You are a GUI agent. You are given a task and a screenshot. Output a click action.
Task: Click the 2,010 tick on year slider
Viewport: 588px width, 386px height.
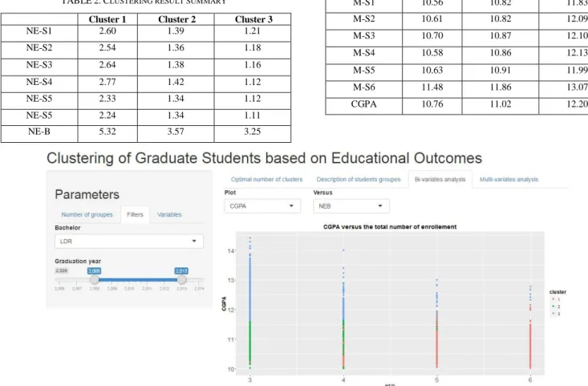tap(129, 288)
